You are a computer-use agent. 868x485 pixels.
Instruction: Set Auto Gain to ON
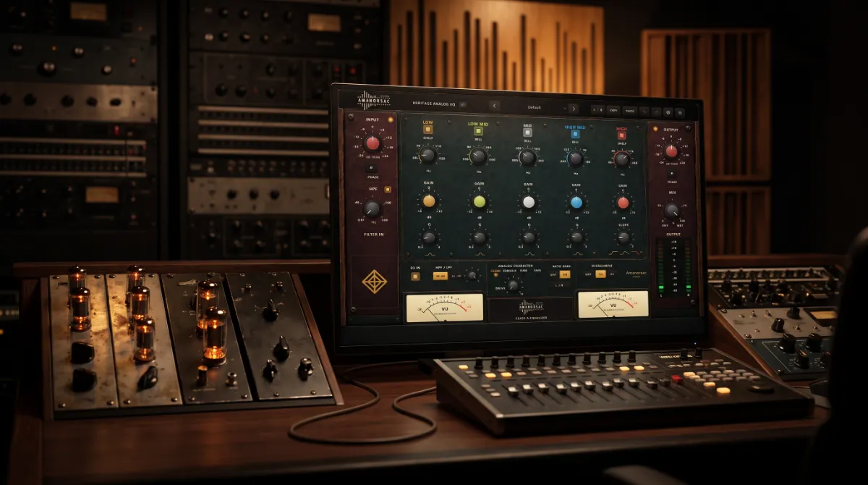point(565,274)
